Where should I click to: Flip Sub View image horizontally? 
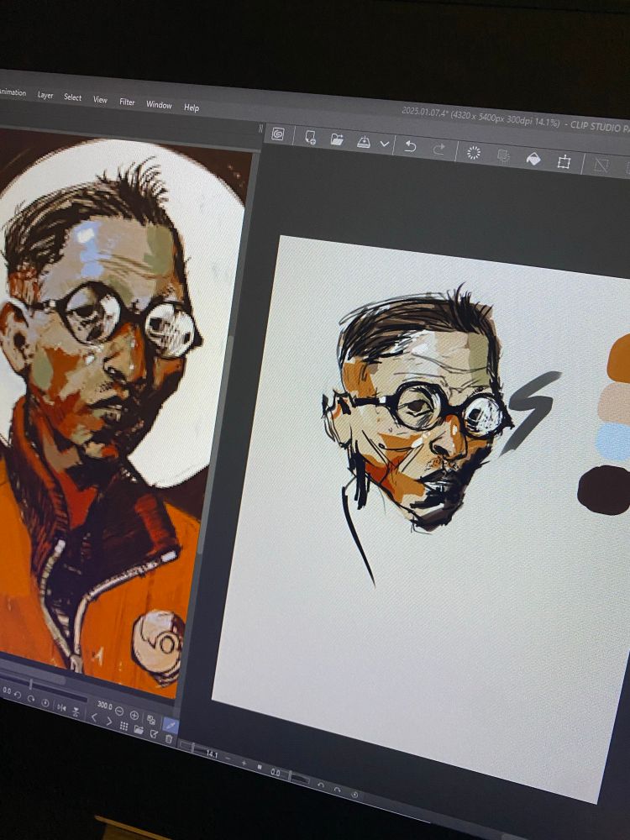(61, 707)
